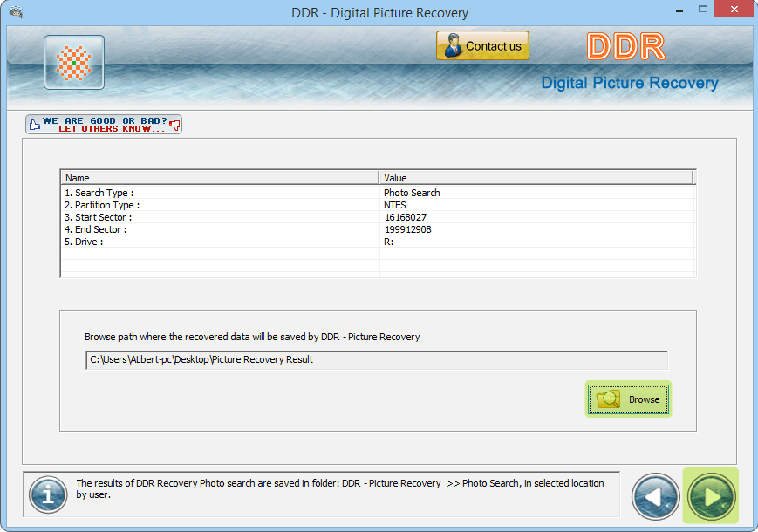Click the 'NTFS' value cell
The image size is (758, 532).
(395, 205)
